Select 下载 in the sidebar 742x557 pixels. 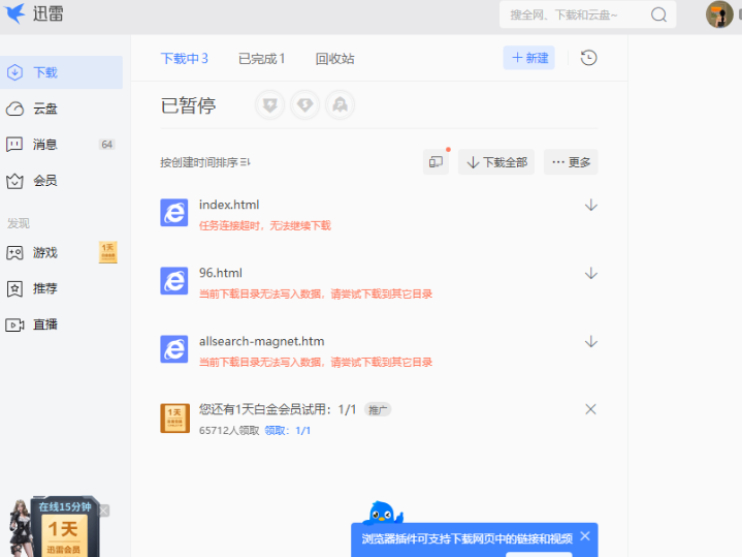(x=62, y=72)
